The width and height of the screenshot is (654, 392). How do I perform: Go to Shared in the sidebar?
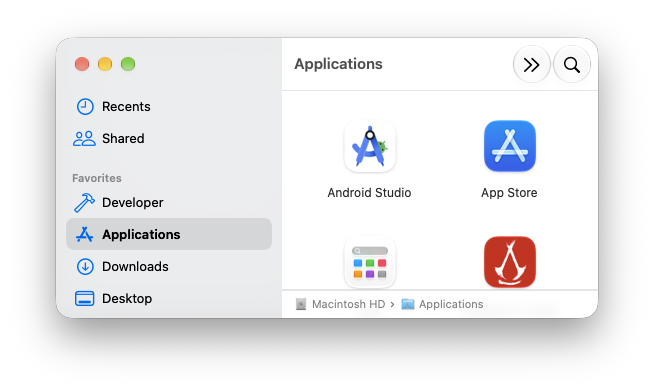[x=169, y=138]
